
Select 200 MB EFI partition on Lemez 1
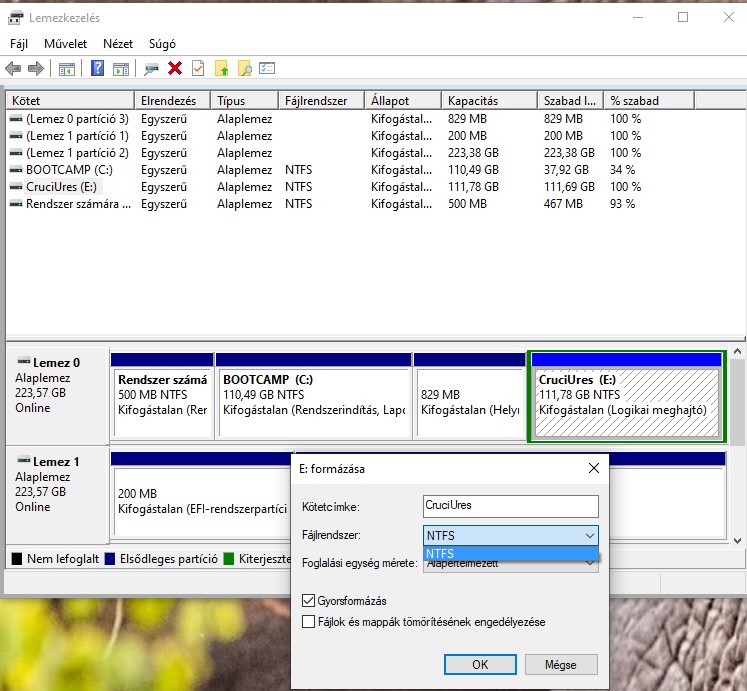202,496
